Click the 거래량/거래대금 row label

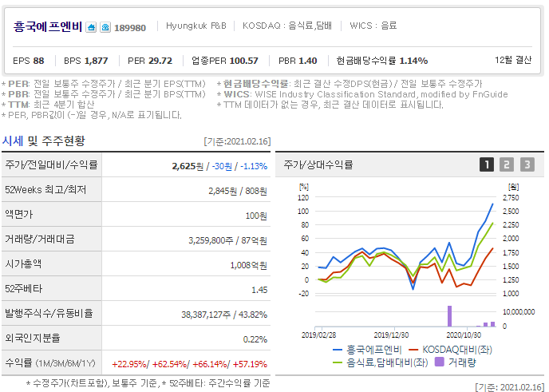tap(40, 240)
